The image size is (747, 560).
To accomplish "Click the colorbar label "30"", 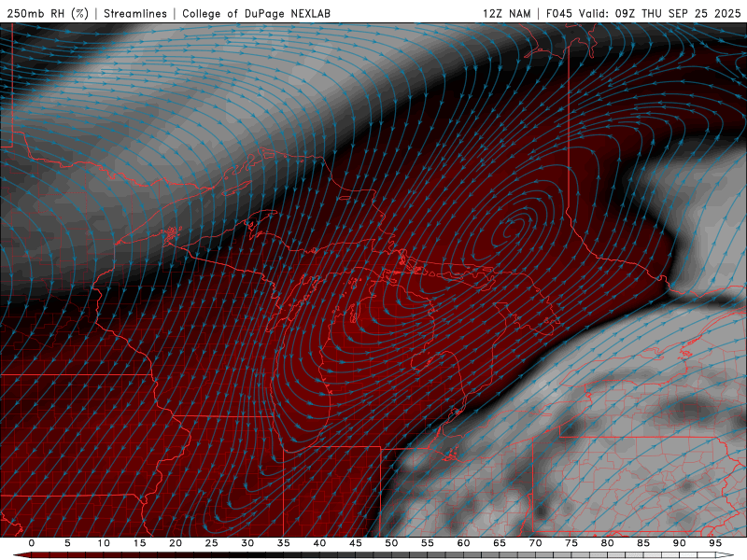I will (x=247, y=543).
